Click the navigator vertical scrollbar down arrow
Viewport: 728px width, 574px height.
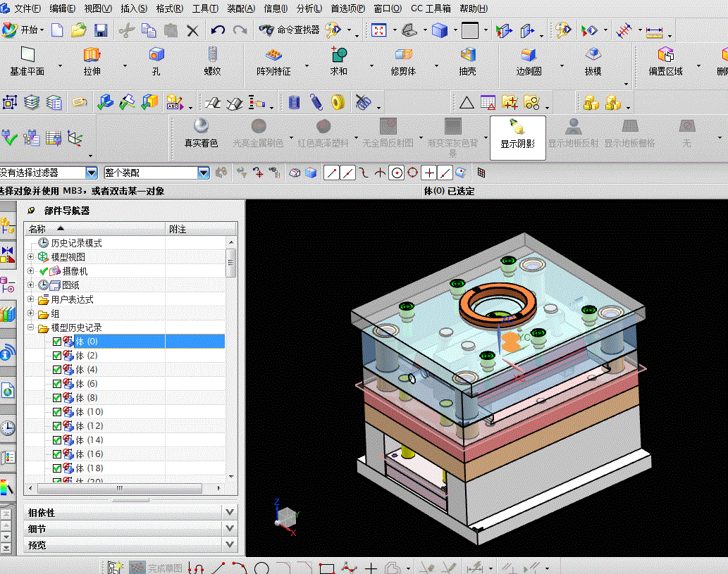click(x=231, y=477)
